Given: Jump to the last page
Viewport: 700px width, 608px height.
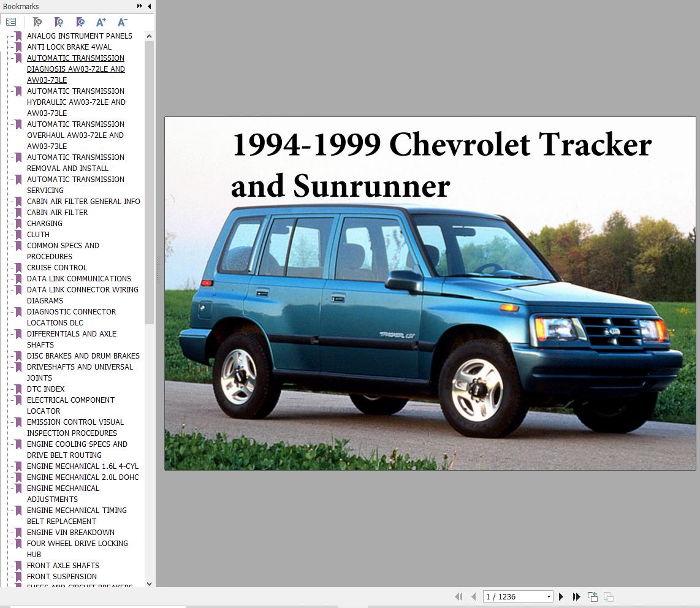Looking at the screenshot, I should [576, 596].
